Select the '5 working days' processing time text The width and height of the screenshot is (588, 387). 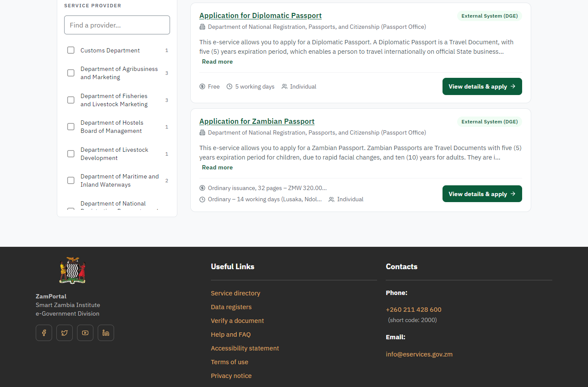click(255, 86)
